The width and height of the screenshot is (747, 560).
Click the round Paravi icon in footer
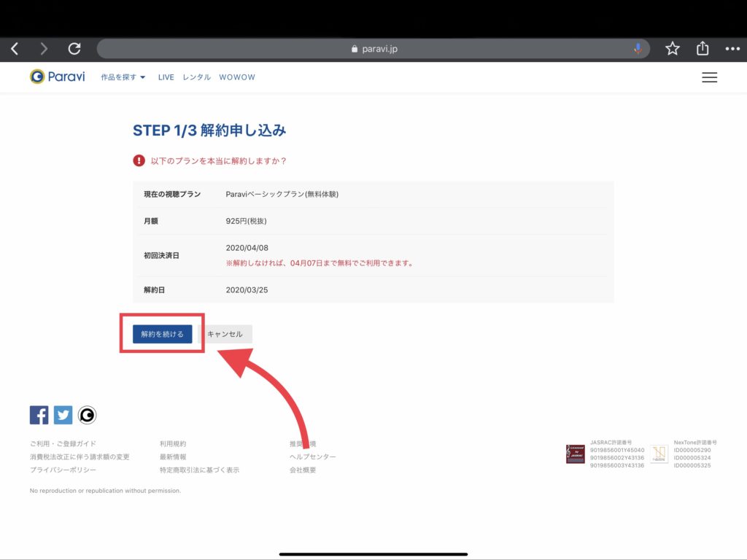click(x=88, y=415)
